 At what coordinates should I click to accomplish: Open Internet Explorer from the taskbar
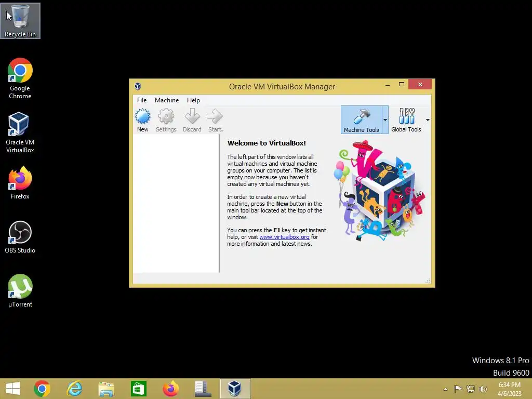click(74, 389)
